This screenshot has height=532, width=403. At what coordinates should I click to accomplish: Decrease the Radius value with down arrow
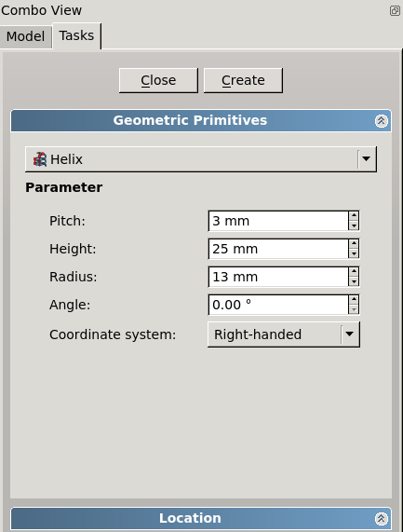pos(354,281)
